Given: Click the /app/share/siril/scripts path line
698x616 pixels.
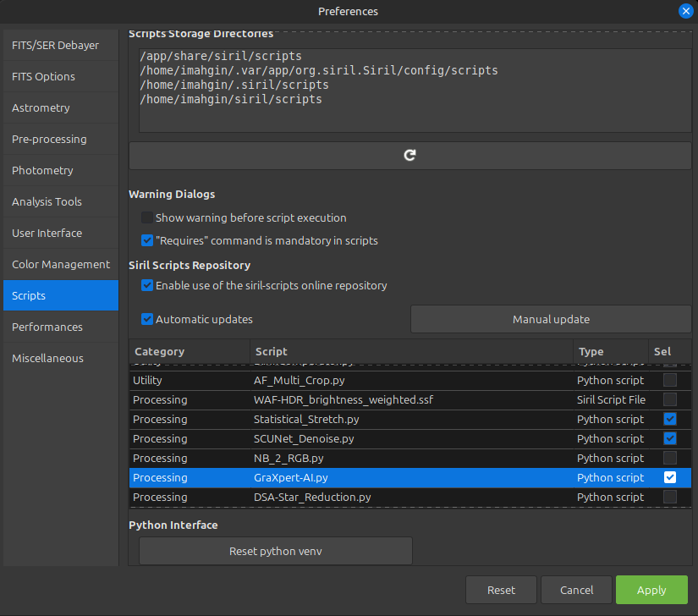Looking at the screenshot, I should [x=221, y=56].
